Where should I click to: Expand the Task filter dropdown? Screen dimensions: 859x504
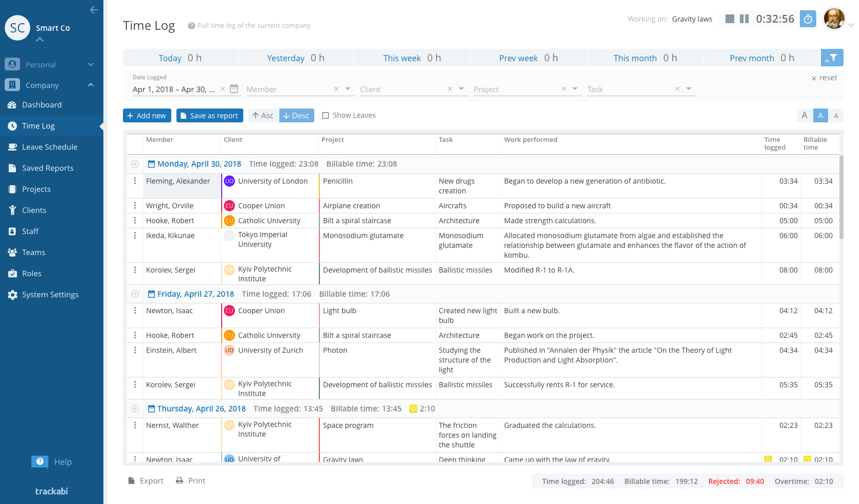689,89
